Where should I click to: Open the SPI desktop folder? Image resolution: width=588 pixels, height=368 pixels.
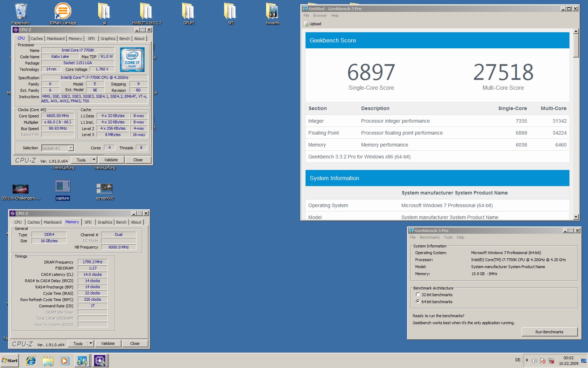point(231,14)
